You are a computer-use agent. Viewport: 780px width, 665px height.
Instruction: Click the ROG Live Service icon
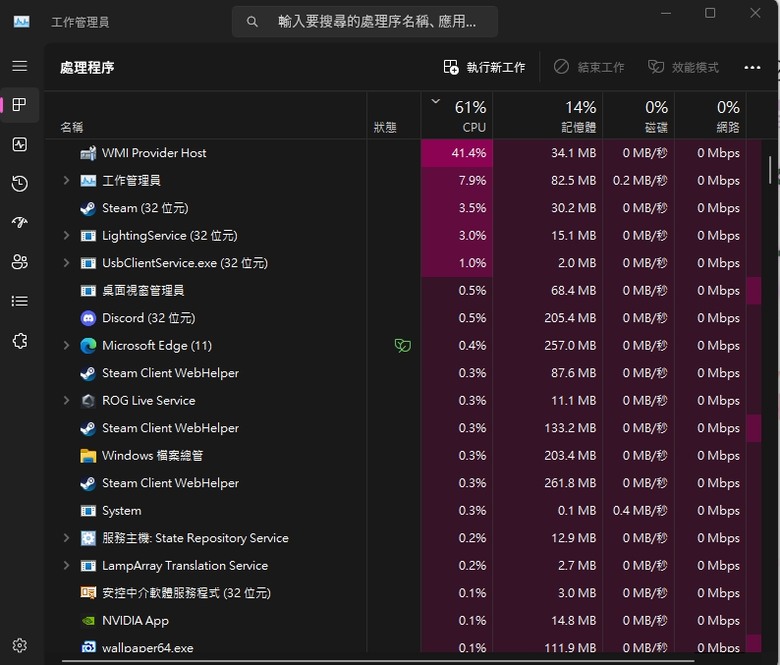coord(88,400)
